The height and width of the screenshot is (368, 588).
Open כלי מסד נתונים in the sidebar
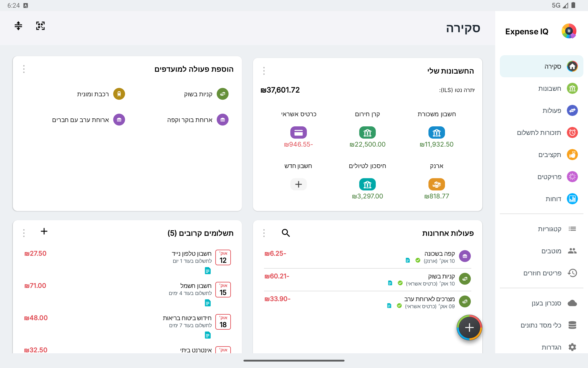click(541, 325)
